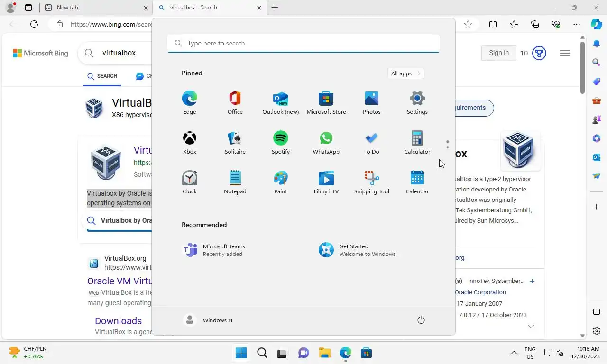Open Microsoft Store from the taskbar
607x364 pixels.
[x=366, y=353]
